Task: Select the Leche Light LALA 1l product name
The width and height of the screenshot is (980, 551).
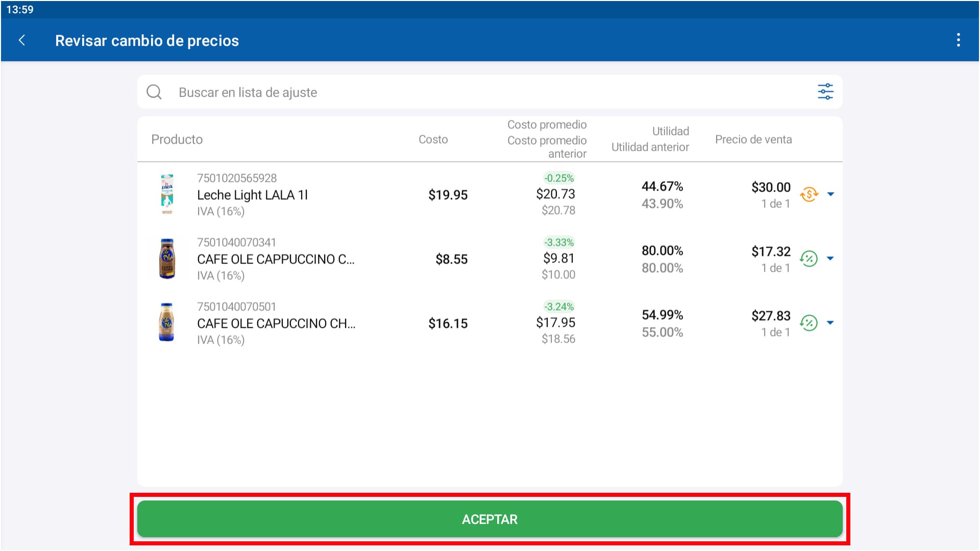Action: tap(252, 195)
